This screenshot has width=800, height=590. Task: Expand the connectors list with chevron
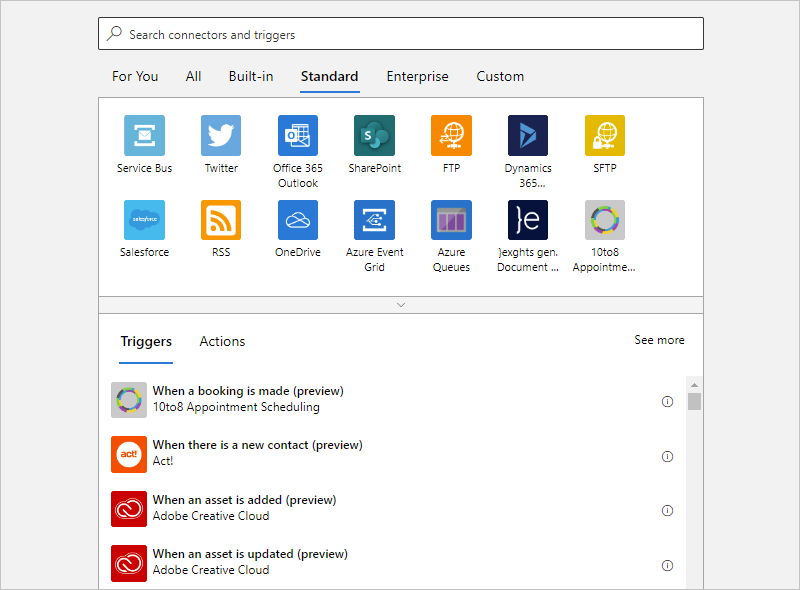(401, 305)
